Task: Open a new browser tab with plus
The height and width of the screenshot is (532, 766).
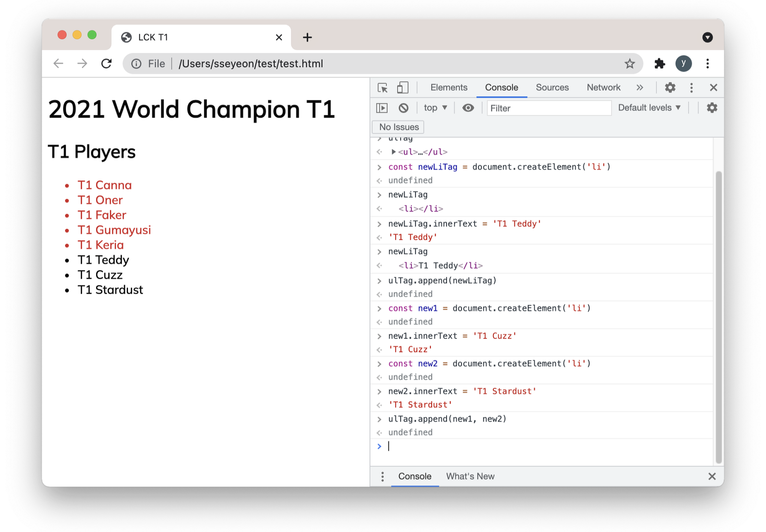Action: point(307,38)
